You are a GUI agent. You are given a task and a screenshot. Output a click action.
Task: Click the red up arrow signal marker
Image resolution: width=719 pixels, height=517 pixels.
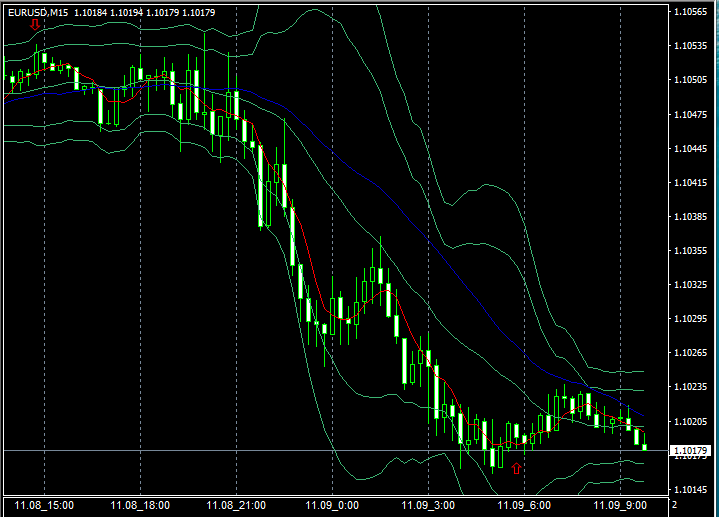[516, 468]
